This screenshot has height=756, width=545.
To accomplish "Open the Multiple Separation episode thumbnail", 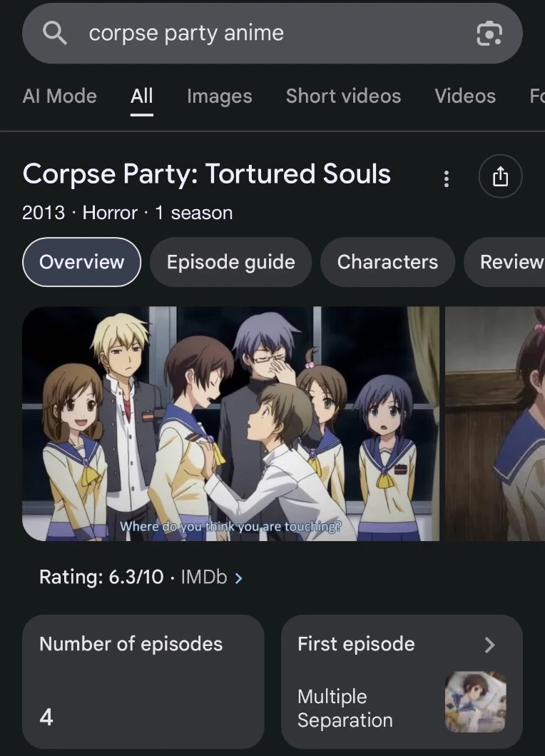I will (475, 702).
